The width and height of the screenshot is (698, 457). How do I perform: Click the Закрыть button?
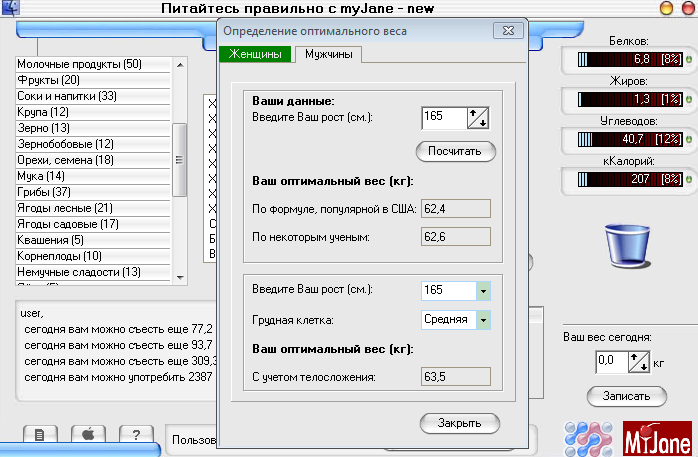pos(459,423)
